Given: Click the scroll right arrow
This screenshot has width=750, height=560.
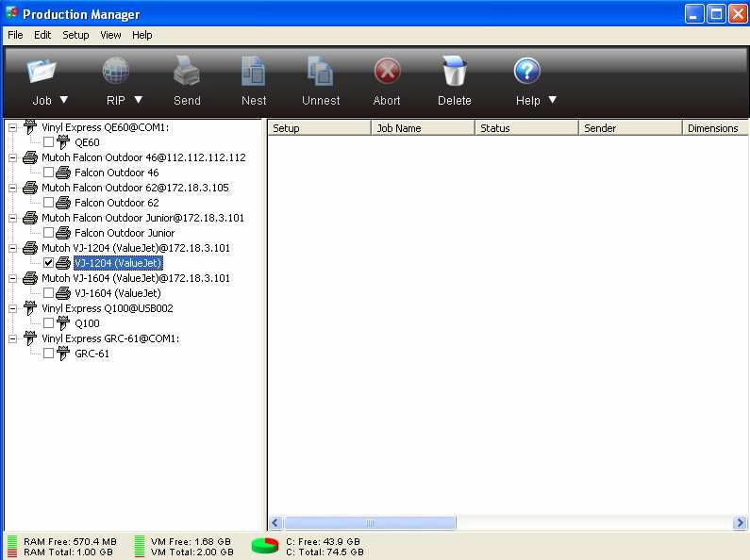Looking at the screenshot, I should click(x=740, y=522).
